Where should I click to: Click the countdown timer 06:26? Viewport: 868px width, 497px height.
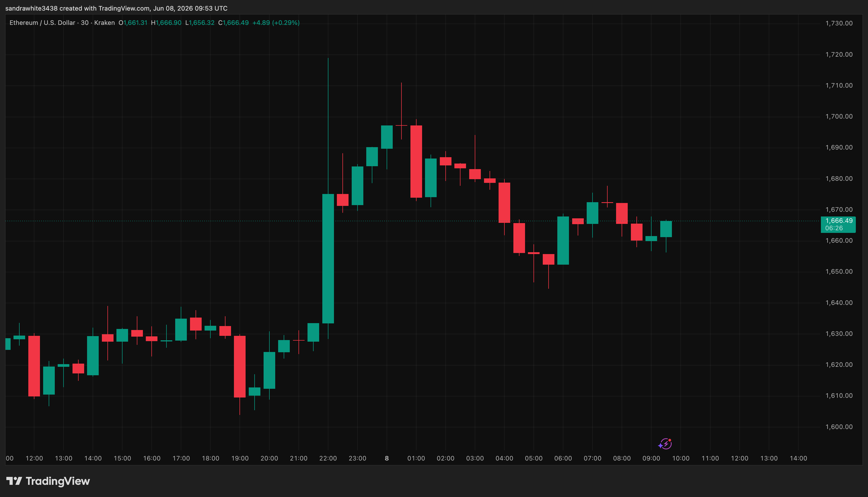tap(834, 228)
